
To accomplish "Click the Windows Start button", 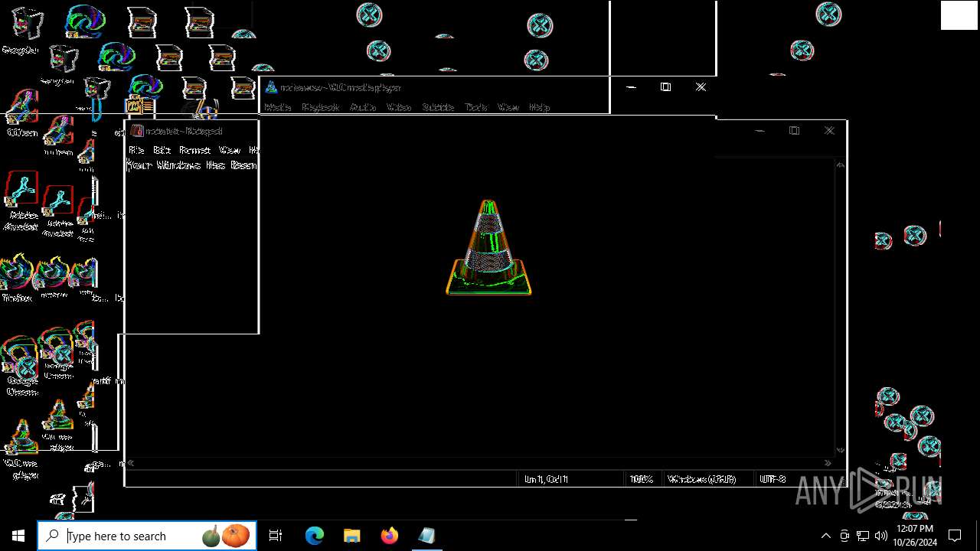I will (18, 536).
